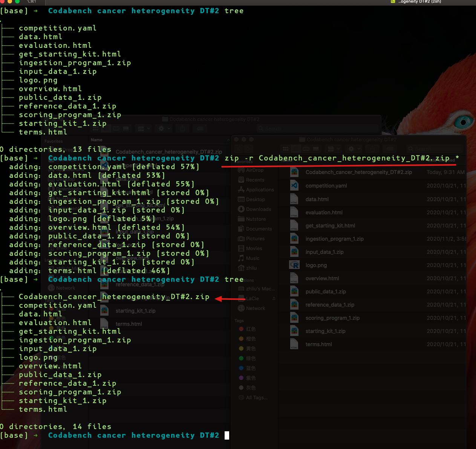The width and height of the screenshot is (476, 449).
Task: Select ingestion_program_1.zip in front Finder window
Action: (x=334, y=239)
